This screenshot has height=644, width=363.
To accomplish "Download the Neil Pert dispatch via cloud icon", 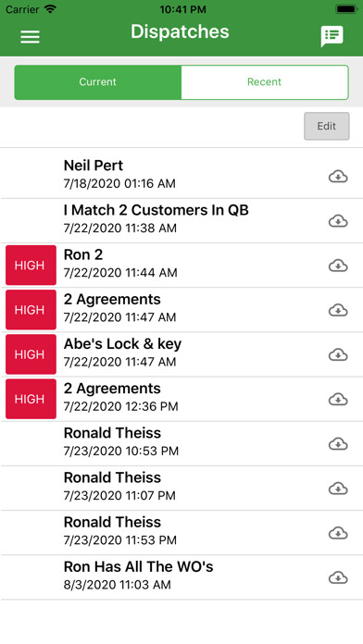I will [x=338, y=177].
